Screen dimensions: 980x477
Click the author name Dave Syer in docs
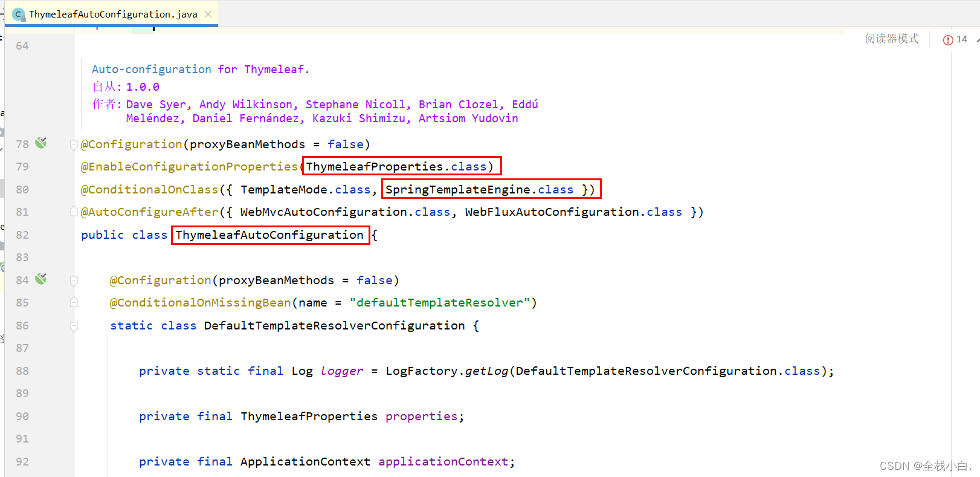pos(157,105)
